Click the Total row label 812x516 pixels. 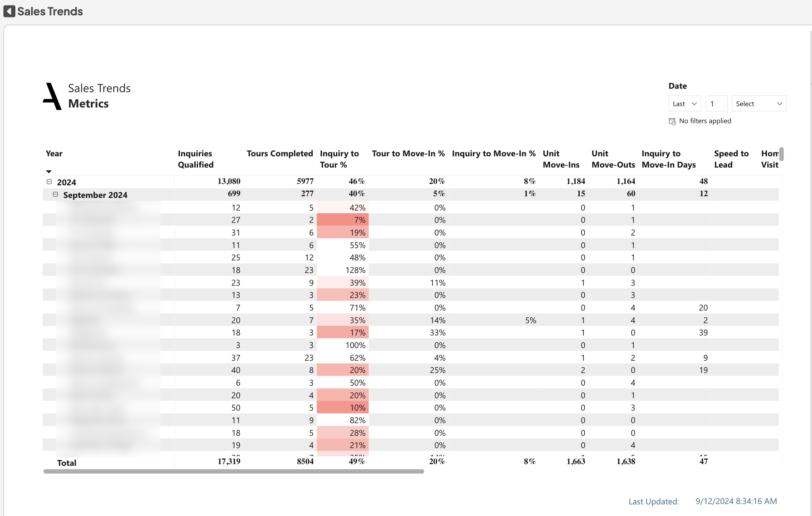click(x=67, y=463)
